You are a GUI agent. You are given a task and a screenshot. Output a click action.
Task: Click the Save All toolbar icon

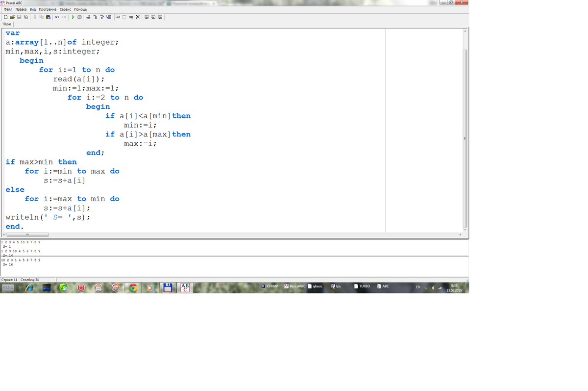(x=26, y=17)
